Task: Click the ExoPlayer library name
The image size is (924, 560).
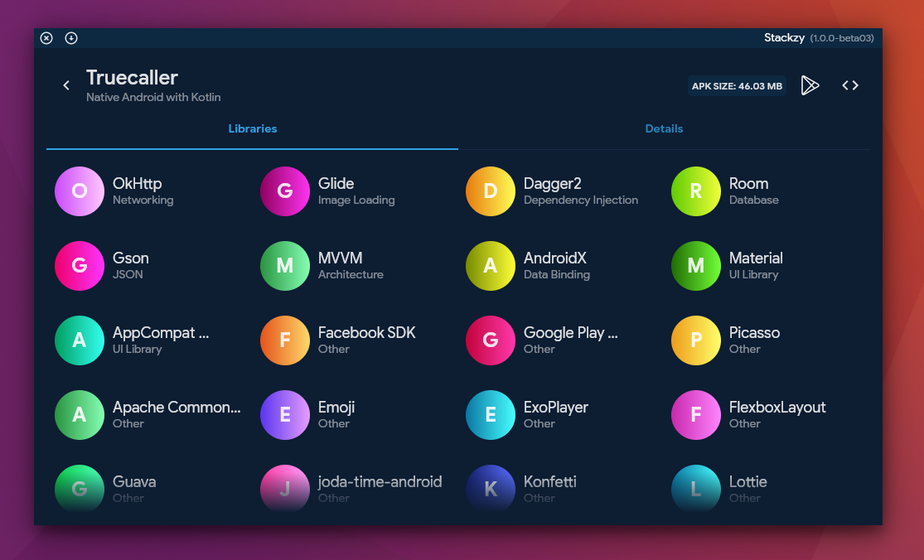Action: 556,408
